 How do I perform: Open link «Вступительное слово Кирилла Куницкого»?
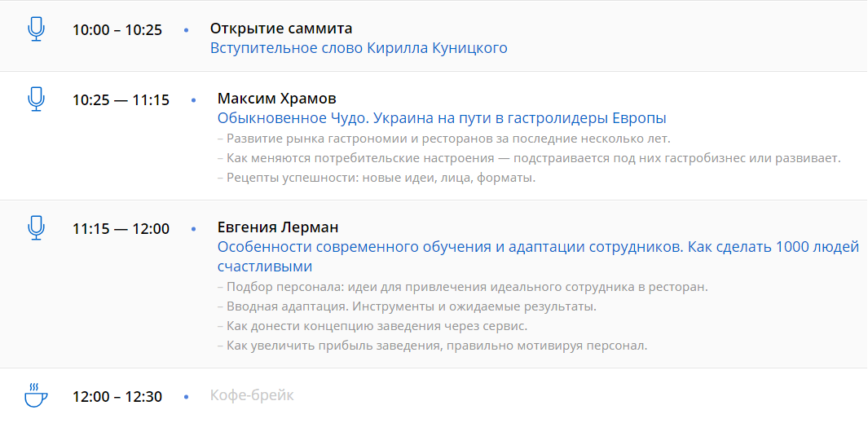point(359,48)
